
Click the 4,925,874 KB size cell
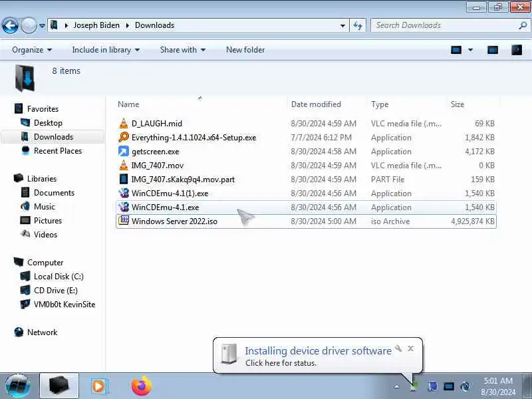coord(473,221)
